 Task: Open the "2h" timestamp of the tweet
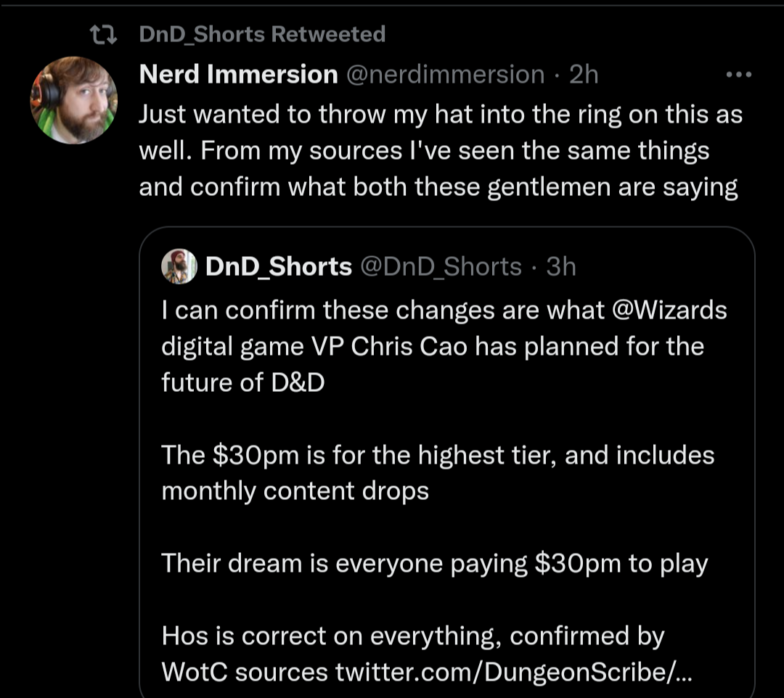(x=584, y=74)
